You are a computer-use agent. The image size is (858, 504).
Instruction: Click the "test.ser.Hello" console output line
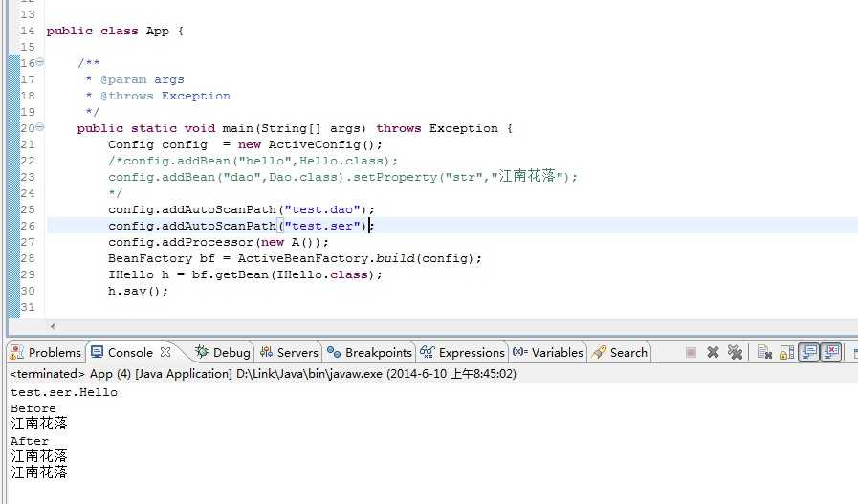pos(64,392)
